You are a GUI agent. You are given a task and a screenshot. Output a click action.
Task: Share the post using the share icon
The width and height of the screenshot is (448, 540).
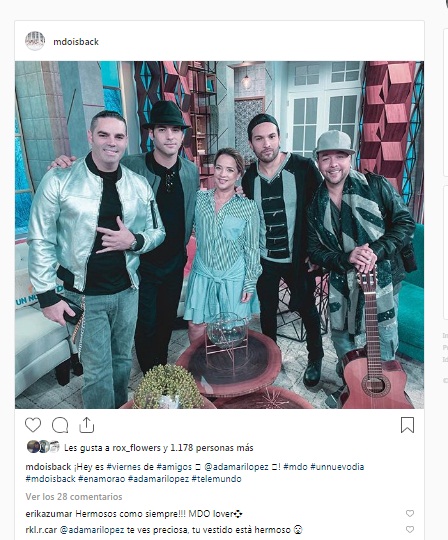[86, 425]
